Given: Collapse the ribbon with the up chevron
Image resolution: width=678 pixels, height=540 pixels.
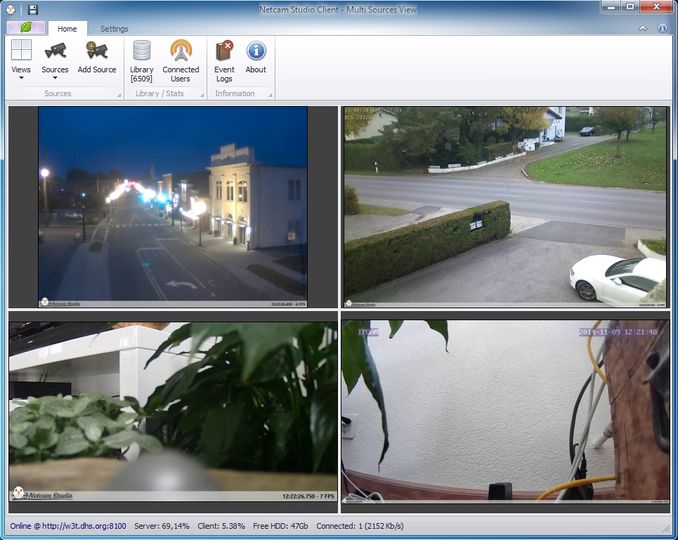Looking at the screenshot, I should click(x=643, y=28).
